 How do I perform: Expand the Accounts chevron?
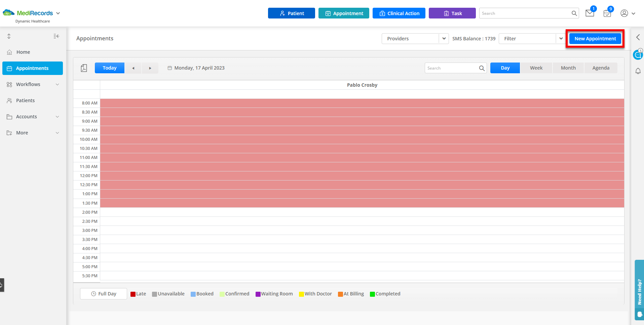tap(58, 117)
